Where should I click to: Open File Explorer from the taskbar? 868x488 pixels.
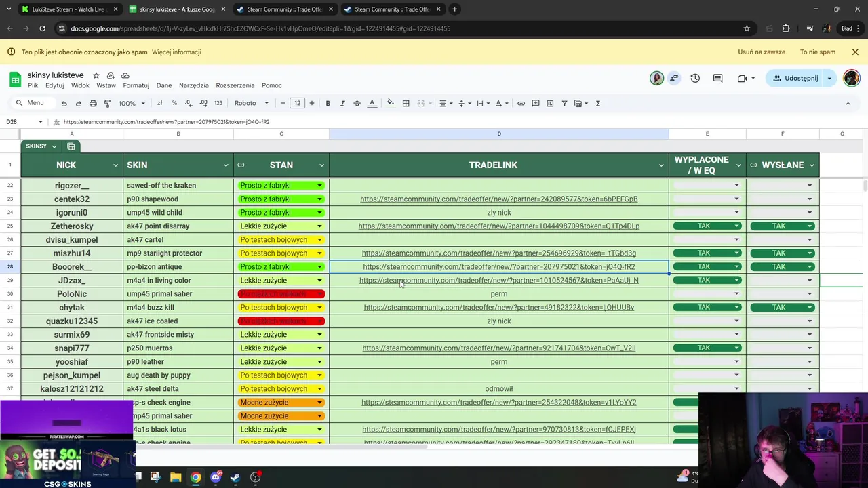point(176,477)
